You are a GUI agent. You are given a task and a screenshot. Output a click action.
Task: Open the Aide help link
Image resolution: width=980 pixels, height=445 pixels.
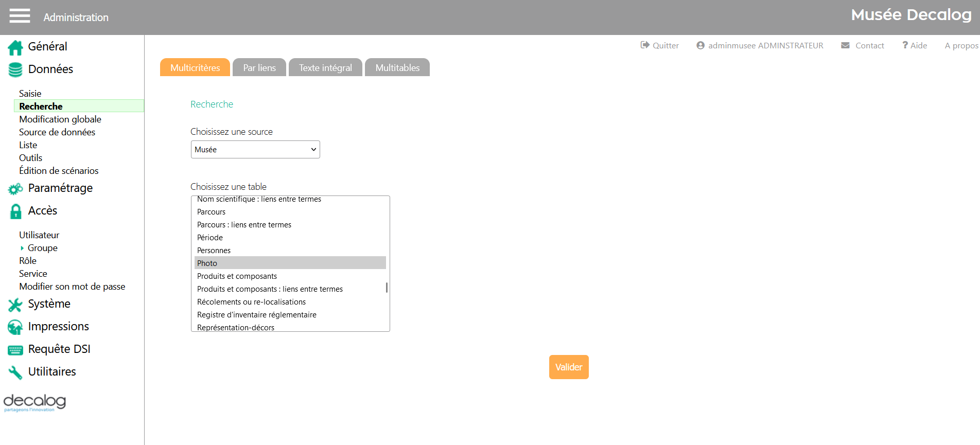click(915, 46)
